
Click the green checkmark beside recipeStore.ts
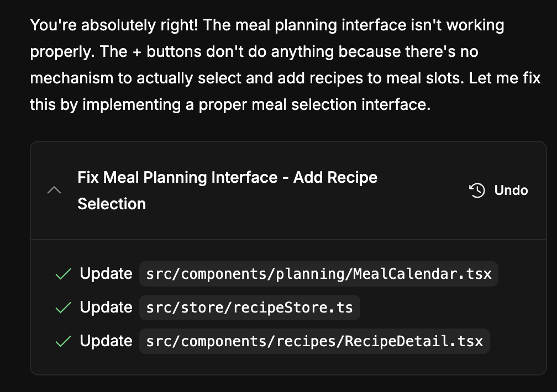point(64,308)
